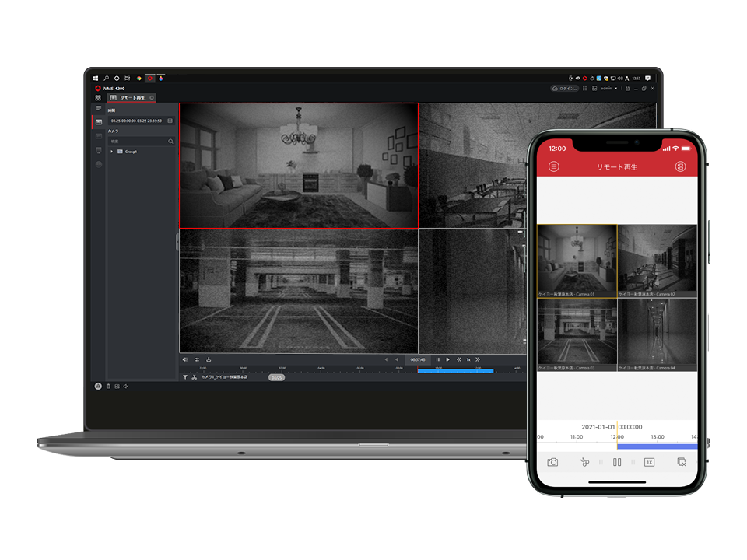Viewport: 747px width, 560px height.
Task: Start clip recording with phone scissors icon
Action: coord(584,462)
